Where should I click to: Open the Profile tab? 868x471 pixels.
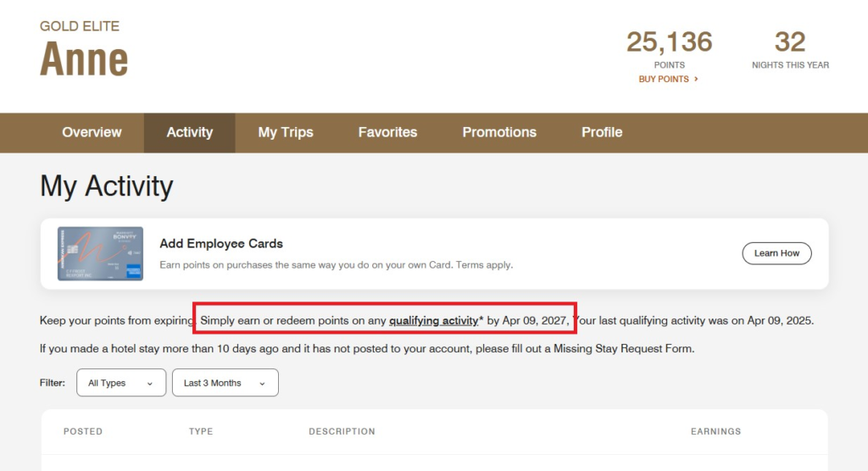tap(602, 132)
